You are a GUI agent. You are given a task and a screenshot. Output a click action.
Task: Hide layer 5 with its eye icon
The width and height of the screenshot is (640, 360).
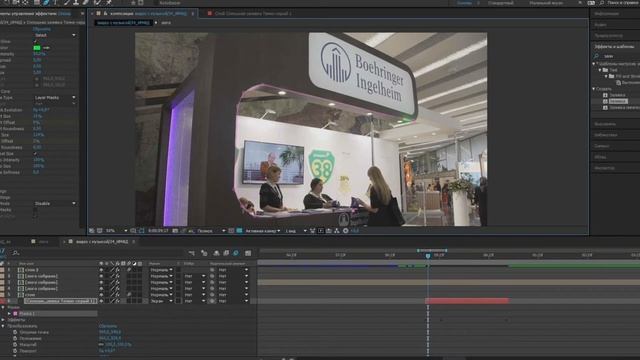tap(101, 295)
